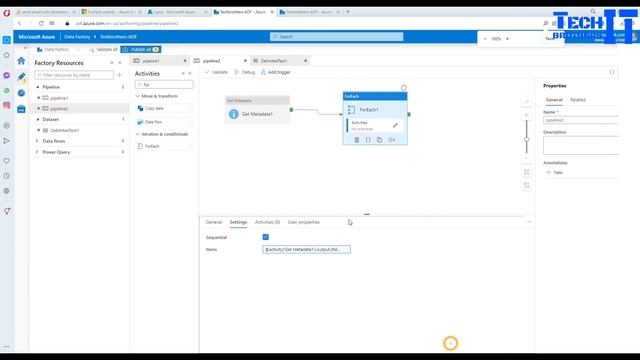Add a New annotation
Screen dimensions: 640x360
[x=554, y=172]
